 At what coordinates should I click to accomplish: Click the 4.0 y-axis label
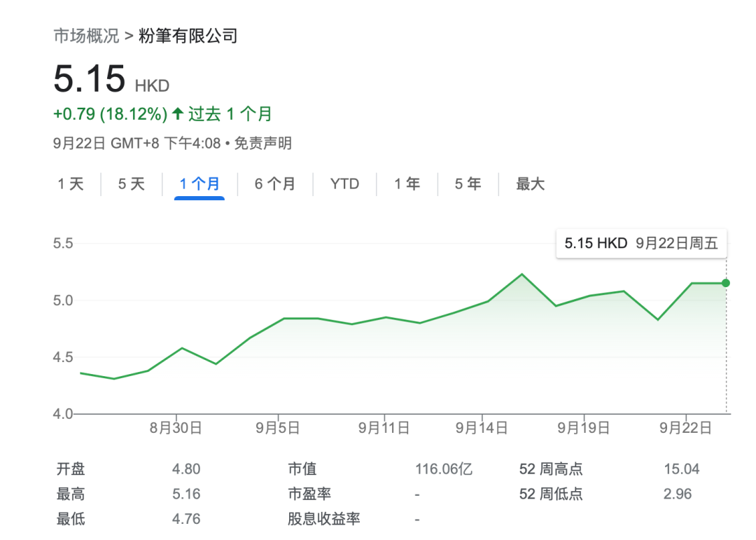pos(63,414)
